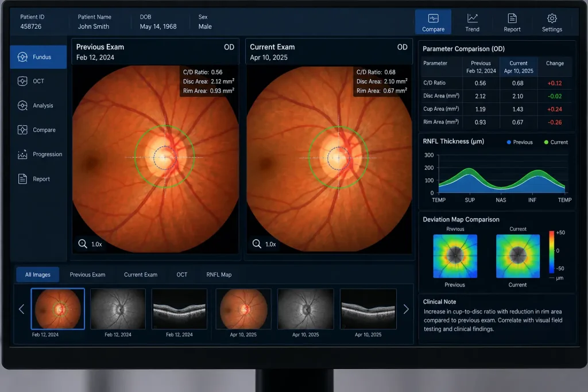588x392 pixels.
Task: Open the Progression chart icon
Action: pyautogui.click(x=22, y=154)
